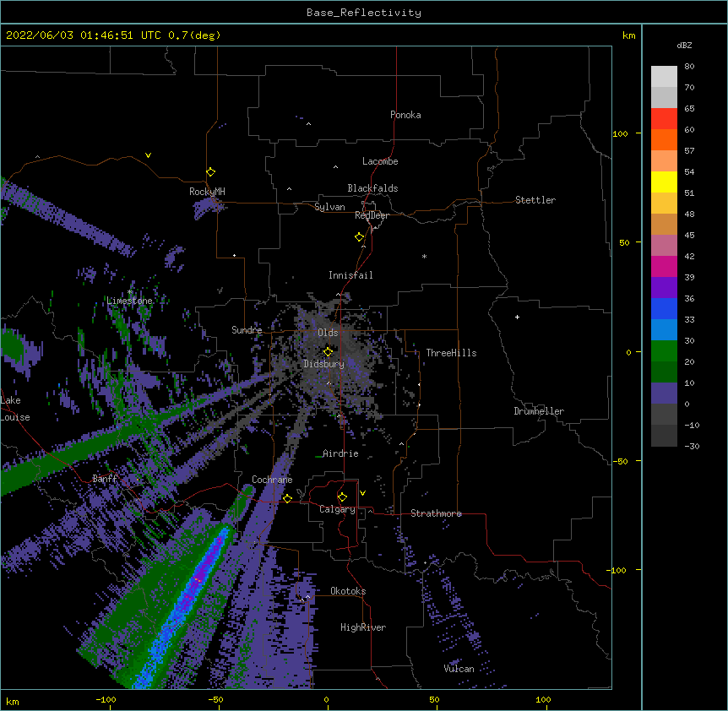Click the yellow diamond marker beside Cochrane

tap(288, 498)
